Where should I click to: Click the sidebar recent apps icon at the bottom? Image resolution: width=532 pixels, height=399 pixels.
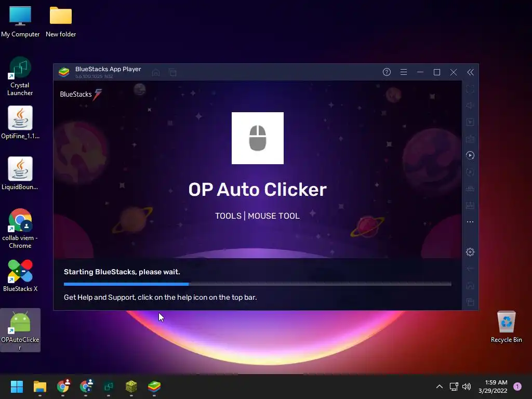click(x=470, y=302)
